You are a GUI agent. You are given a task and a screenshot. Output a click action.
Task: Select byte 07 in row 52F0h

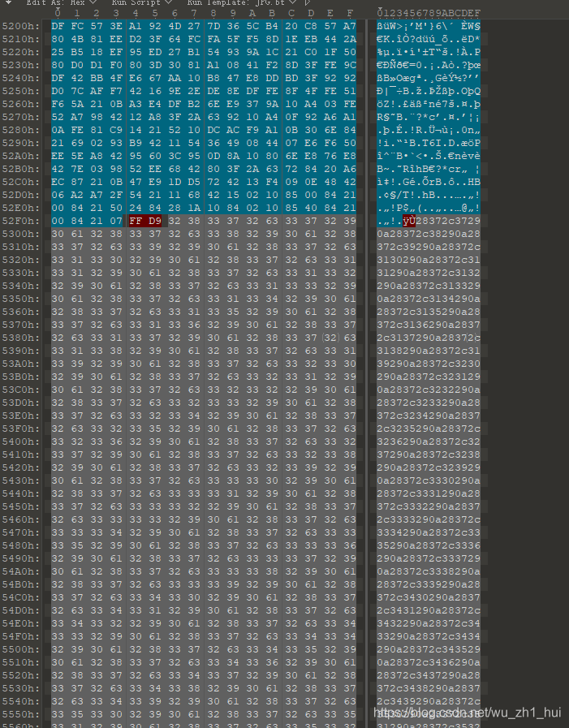(x=116, y=221)
